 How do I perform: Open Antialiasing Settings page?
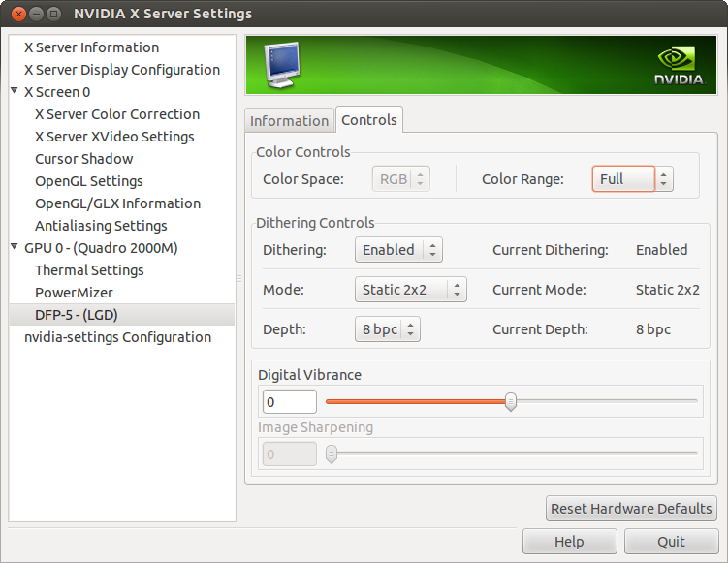pyautogui.click(x=101, y=226)
